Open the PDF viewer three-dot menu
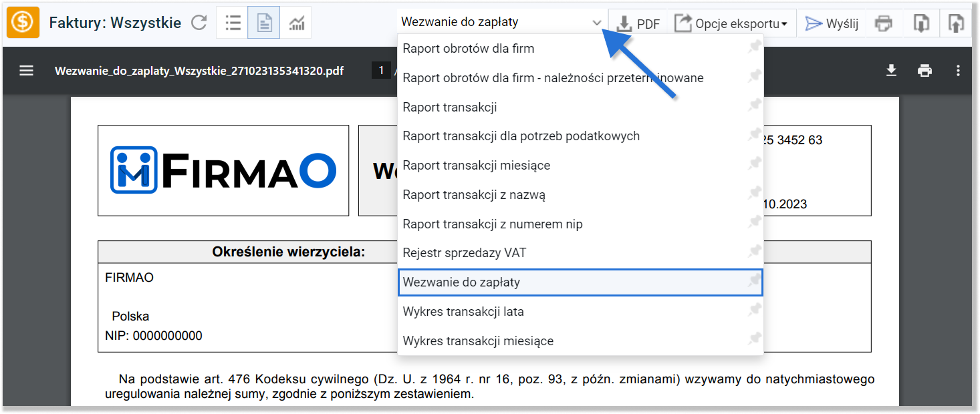 tap(959, 70)
